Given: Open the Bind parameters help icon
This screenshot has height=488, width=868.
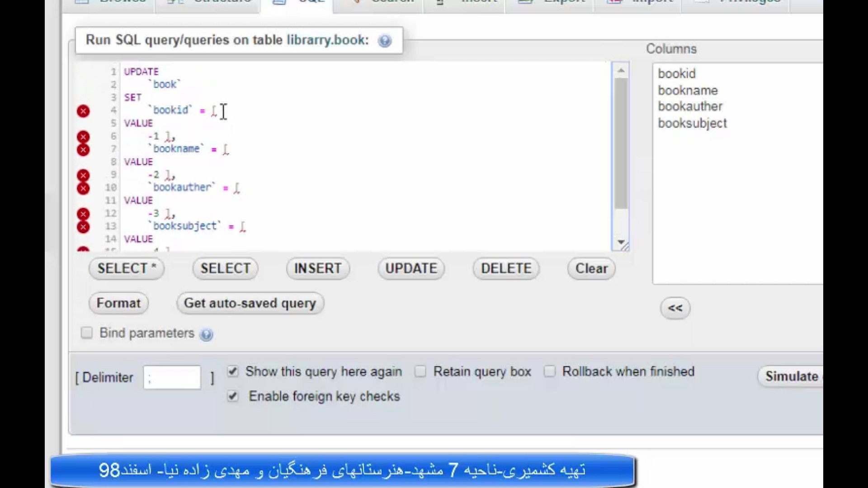Looking at the screenshot, I should pyautogui.click(x=206, y=335).
